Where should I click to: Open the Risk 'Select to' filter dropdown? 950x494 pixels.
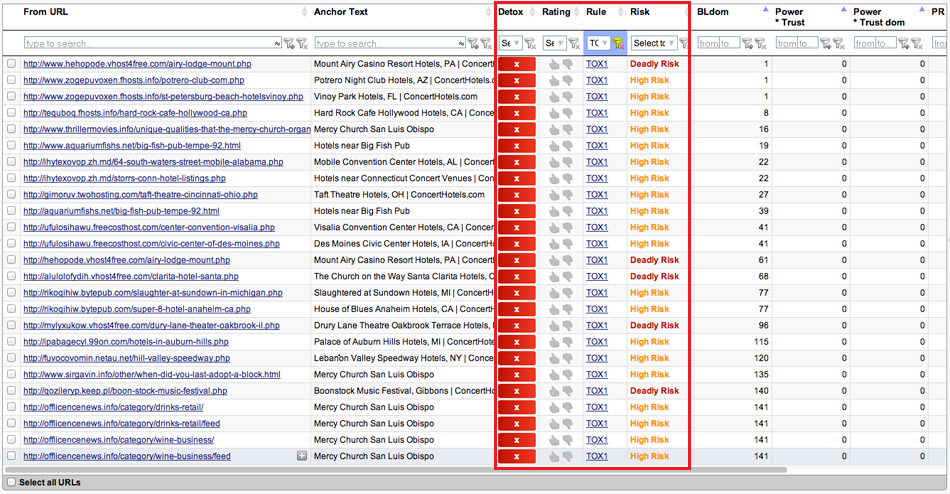(654, 43)
